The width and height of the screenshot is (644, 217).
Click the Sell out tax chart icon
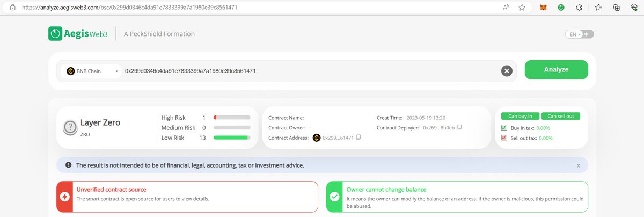(503, 138)
